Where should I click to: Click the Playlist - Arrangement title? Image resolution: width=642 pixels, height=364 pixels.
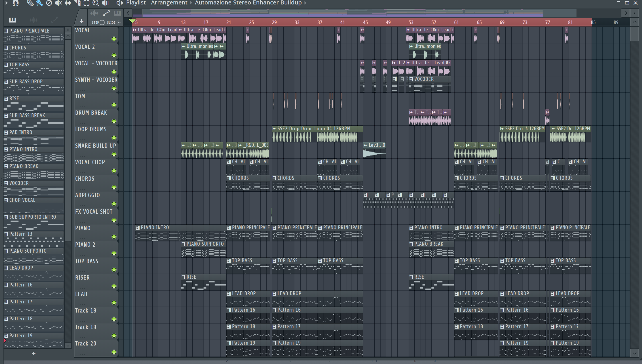pyautogui.click(x=156, y=3)
